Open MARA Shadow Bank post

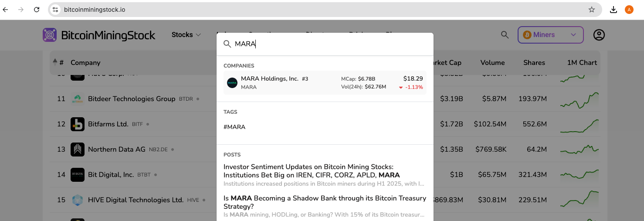[325, 202]
